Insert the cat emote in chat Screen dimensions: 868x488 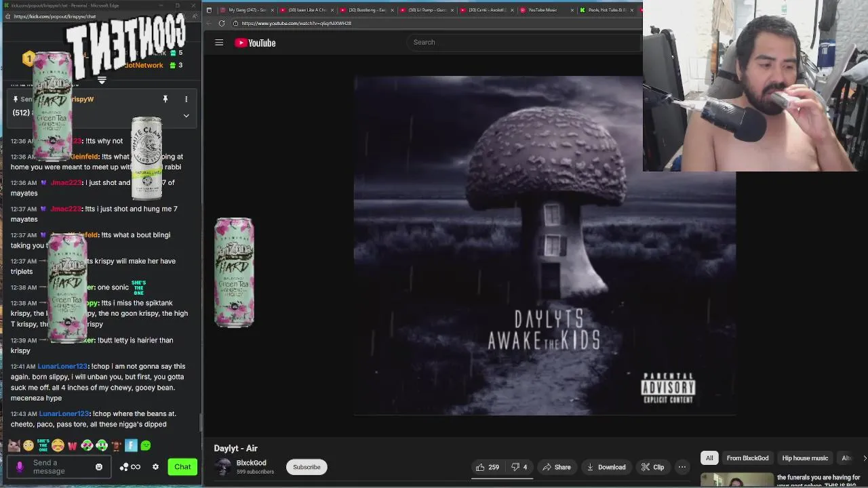pyautogui.click(x=14, y=445)
